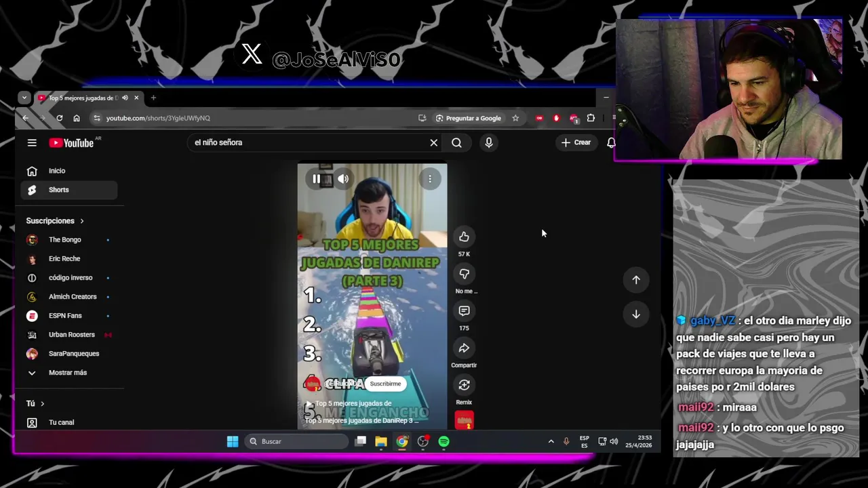The image size is (868, 488).
Task: Dislike the Short with the thumbs-down
Action: pos(464,274)
